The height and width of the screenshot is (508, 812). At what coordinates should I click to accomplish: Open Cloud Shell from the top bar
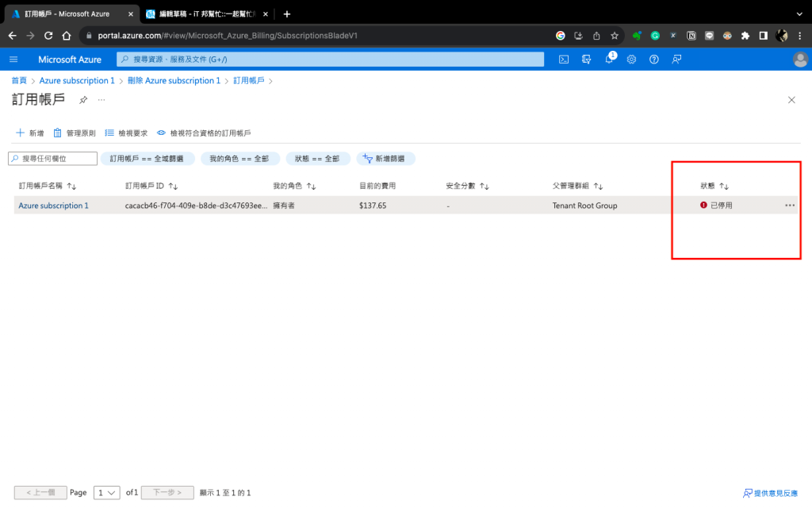coord(564,59)
